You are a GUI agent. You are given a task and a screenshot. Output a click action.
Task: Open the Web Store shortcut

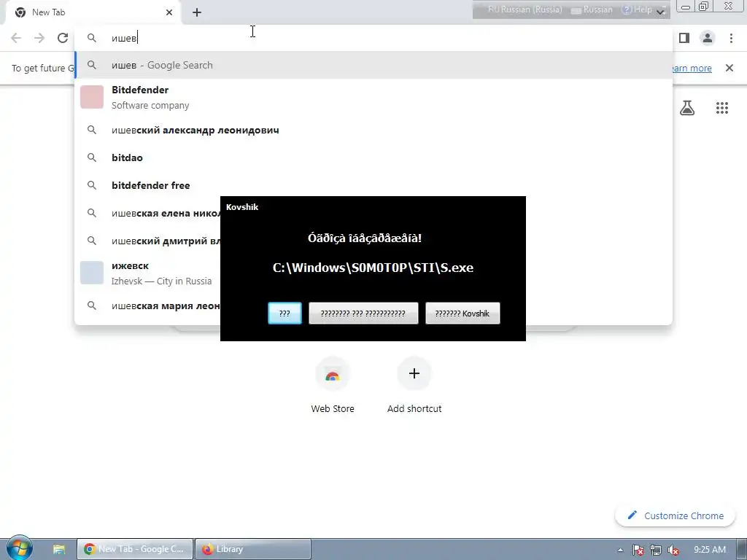point(333,386)
